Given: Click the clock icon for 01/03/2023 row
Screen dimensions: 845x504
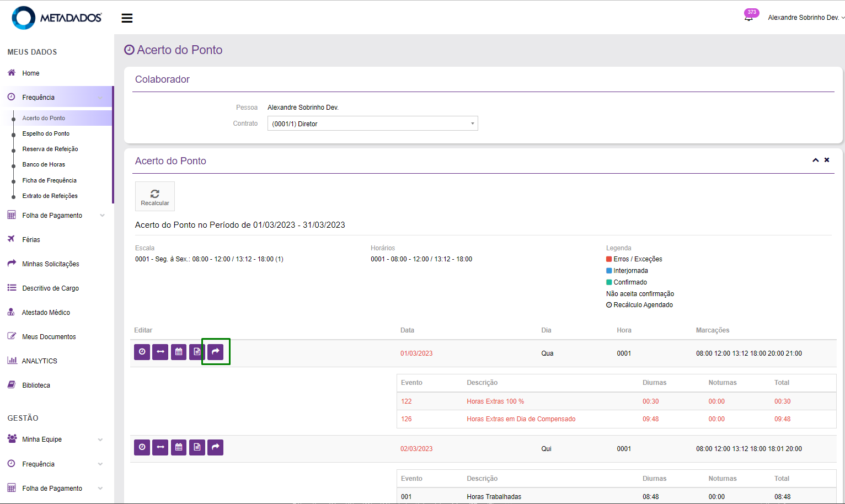Looking at the screenshot, I should 142,352.
